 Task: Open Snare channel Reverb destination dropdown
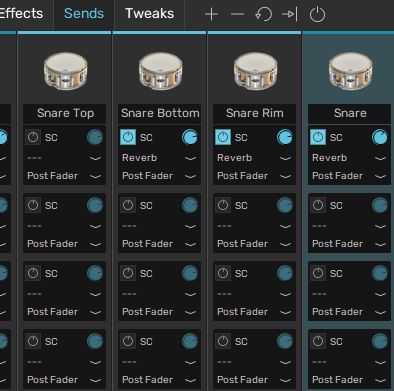pos(349,158)
